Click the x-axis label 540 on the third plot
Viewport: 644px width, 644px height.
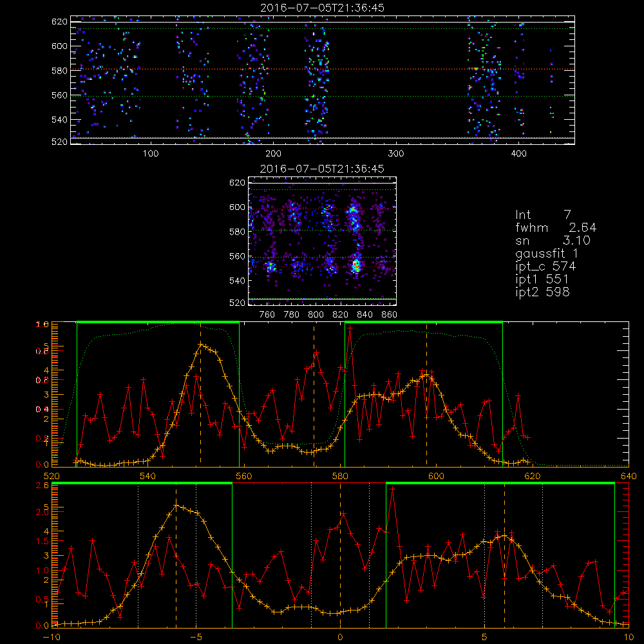point(148,476)
